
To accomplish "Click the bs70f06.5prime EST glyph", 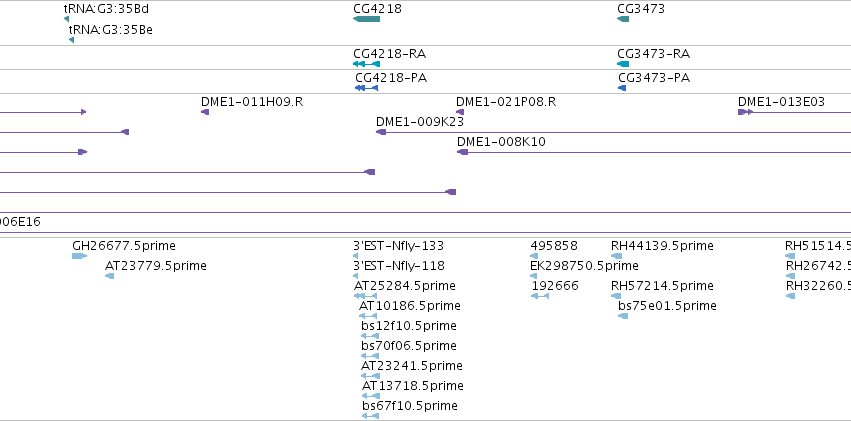I will tap(370, 356).
